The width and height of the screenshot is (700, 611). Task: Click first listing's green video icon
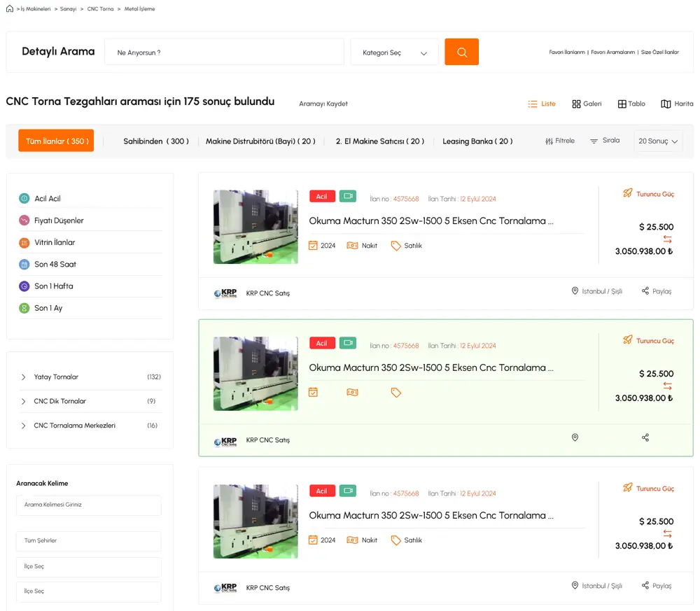[348, 196]
